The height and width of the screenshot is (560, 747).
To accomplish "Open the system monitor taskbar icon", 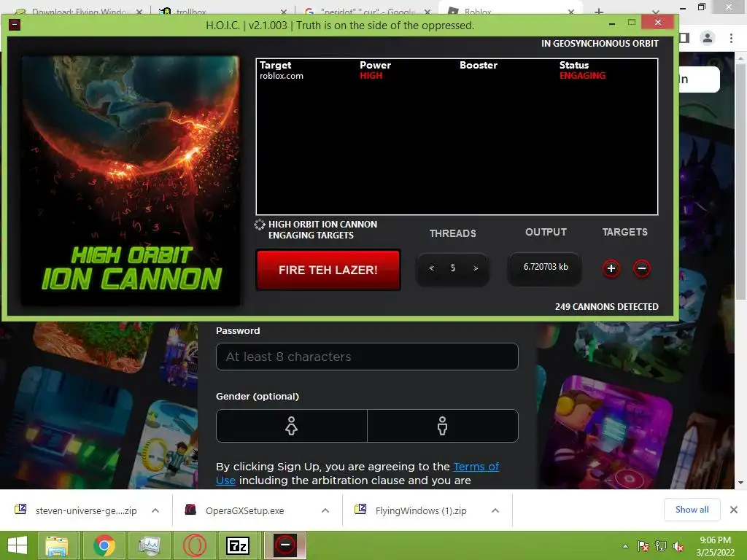I will point(150,545).
